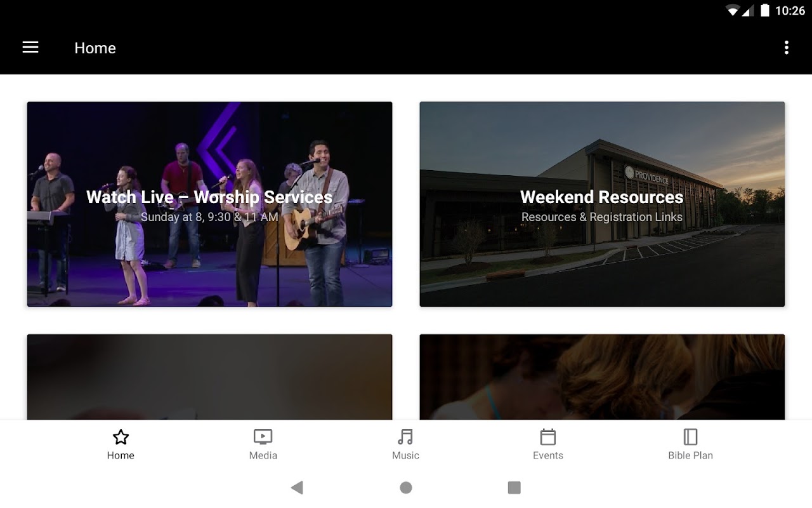Tap the Home star icon
This screenshot has height=508, width=812.
pyautogui.click(x=121, y=437)
